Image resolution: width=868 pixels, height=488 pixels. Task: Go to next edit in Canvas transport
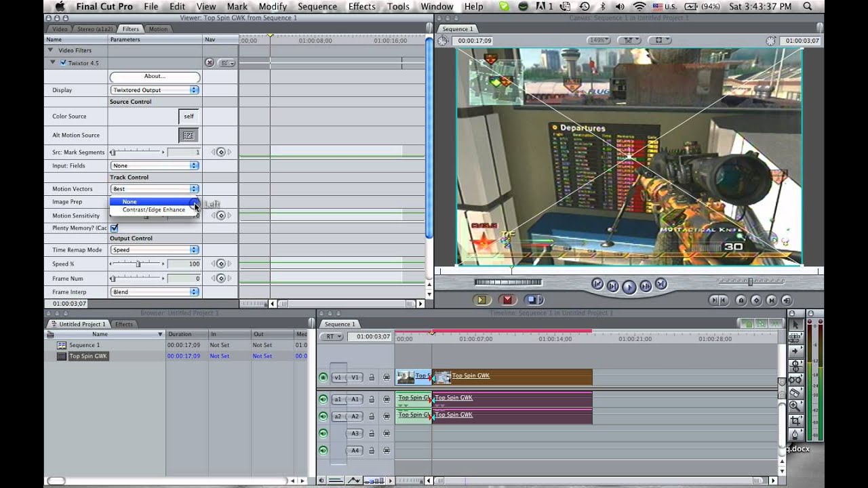[x=660, y=285]
